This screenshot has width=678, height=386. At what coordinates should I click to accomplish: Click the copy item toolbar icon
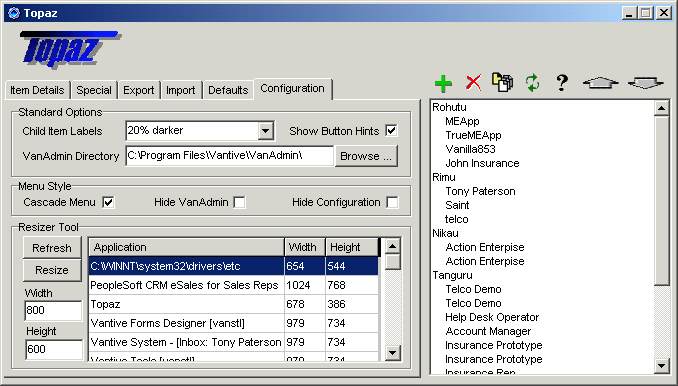(x=502, y=82)
